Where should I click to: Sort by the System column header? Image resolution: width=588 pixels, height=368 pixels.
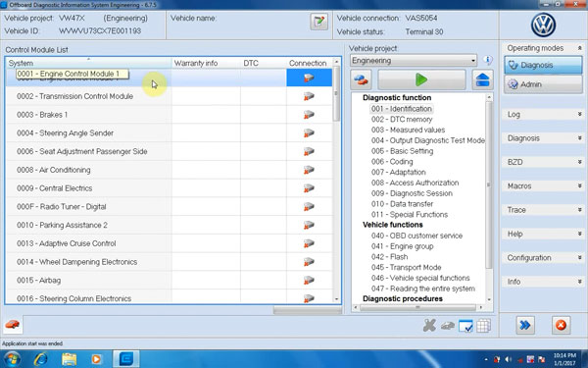88,63
